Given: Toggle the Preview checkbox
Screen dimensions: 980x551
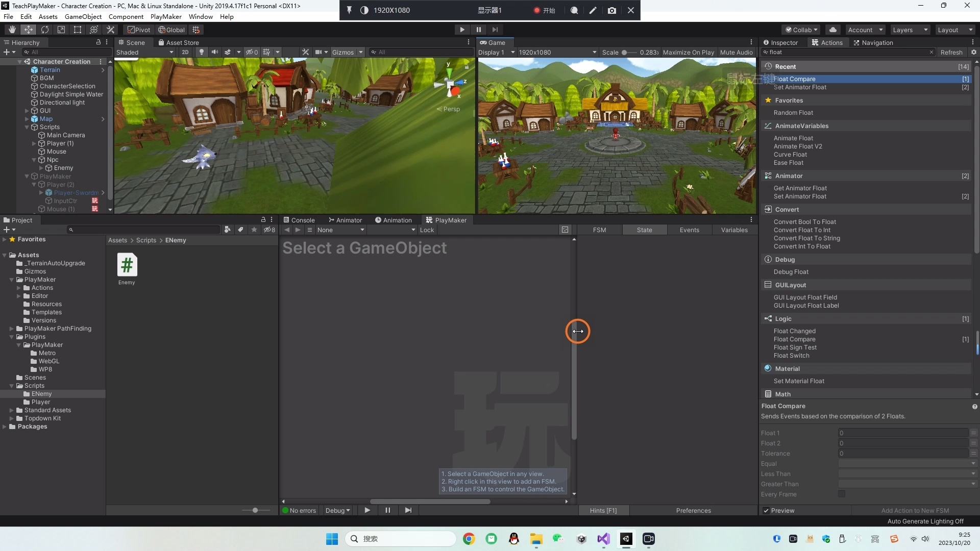Looking at the screenshot, I should pos(766,510).
